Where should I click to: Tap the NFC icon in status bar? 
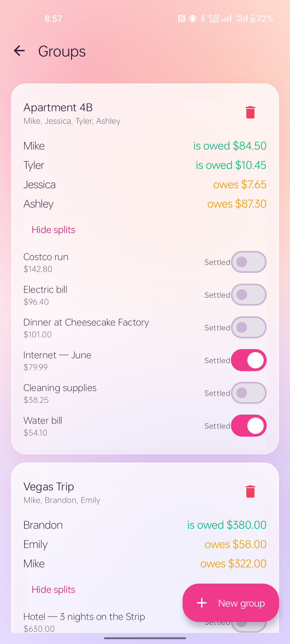(x=182, y=19)
